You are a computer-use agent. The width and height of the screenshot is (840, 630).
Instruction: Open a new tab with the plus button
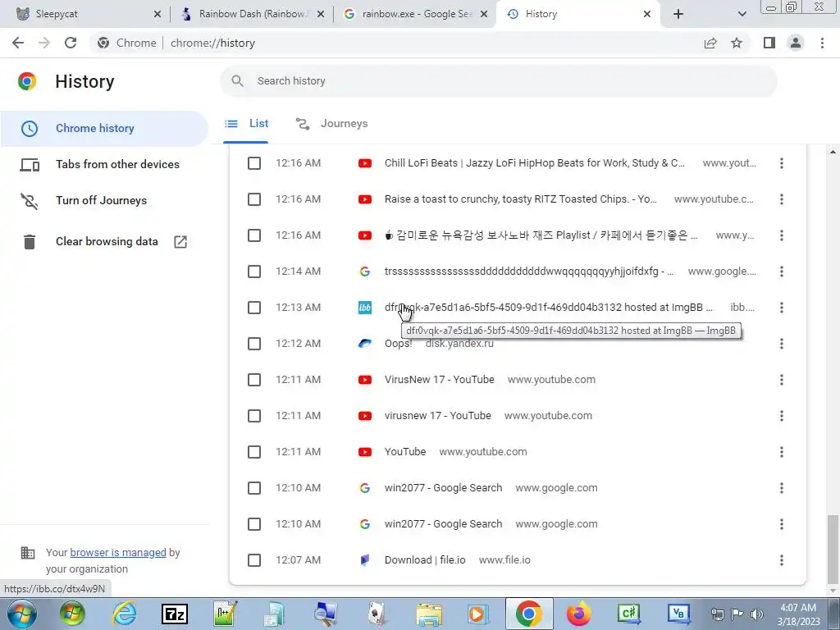click(678, 14)
